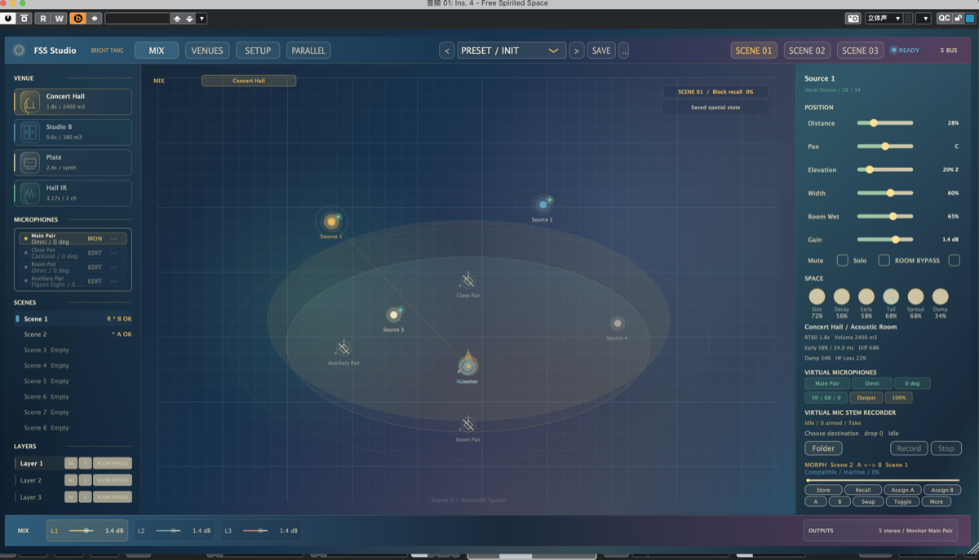Open the PRESET / INIT dropdown

511,51
